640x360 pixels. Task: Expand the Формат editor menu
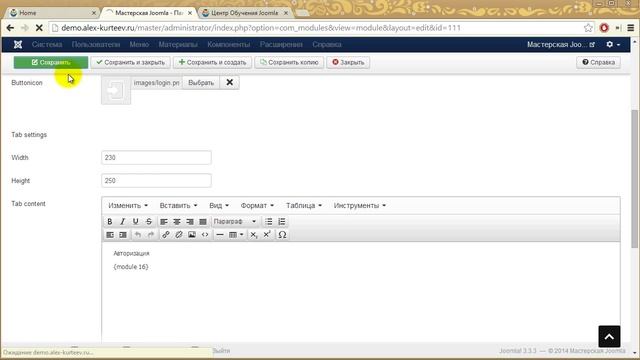(x=257, y=205)
